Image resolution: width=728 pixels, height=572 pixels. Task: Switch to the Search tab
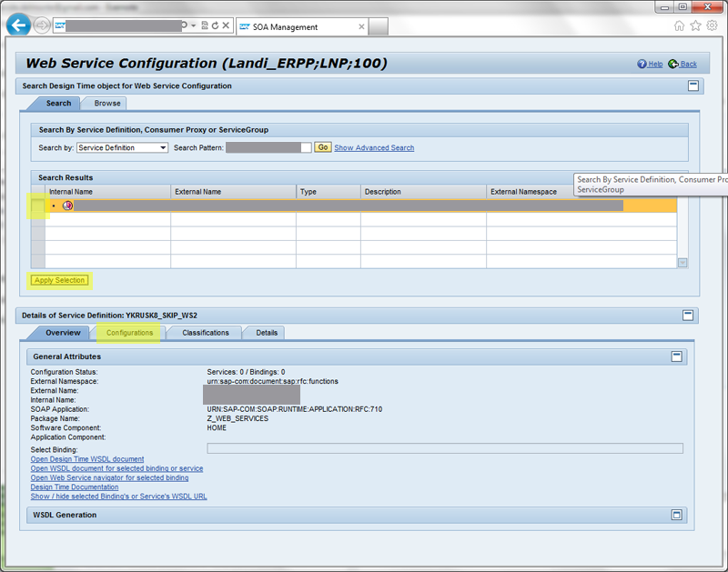tap(58, 103)
